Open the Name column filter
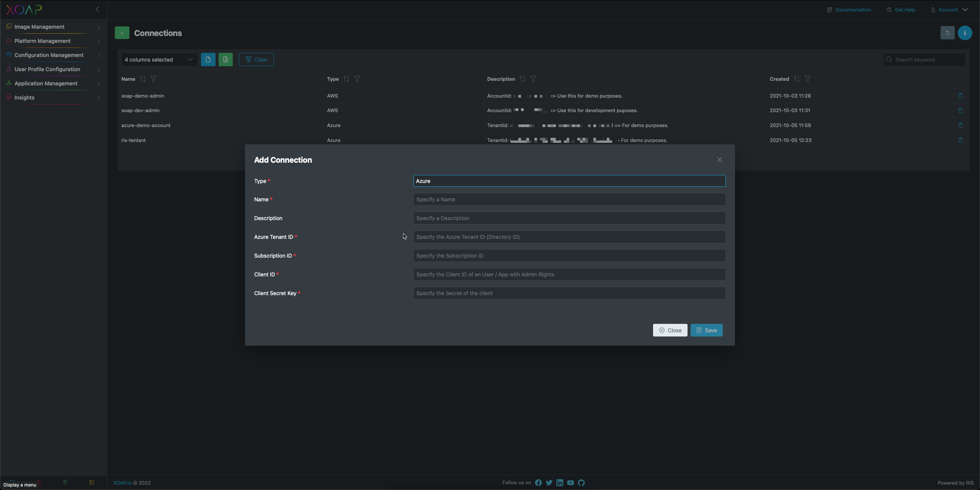The width and height of the screenshot is (980, 490). 154,79
